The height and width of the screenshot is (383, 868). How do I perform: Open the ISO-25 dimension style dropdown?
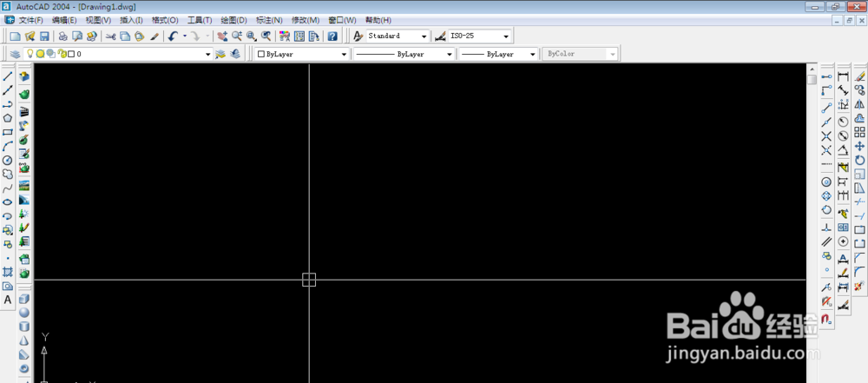pos(506,36)
